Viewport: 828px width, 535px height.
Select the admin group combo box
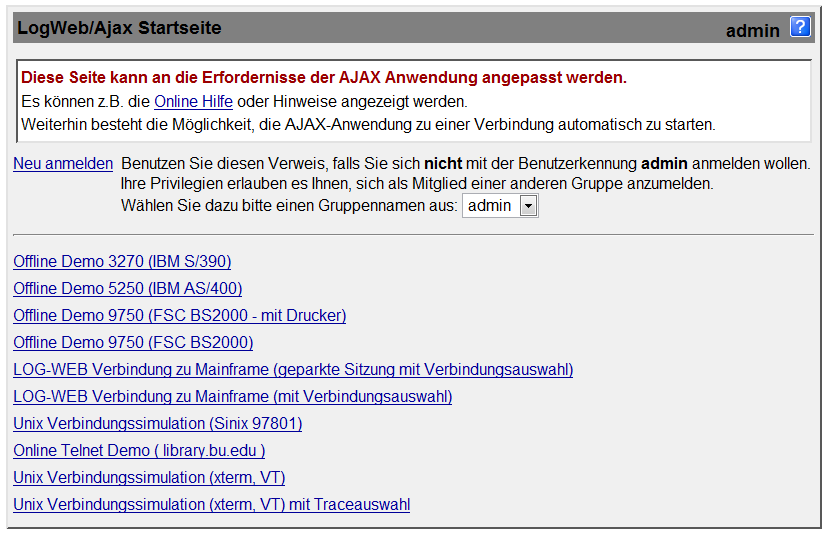(x=500, y=205)
